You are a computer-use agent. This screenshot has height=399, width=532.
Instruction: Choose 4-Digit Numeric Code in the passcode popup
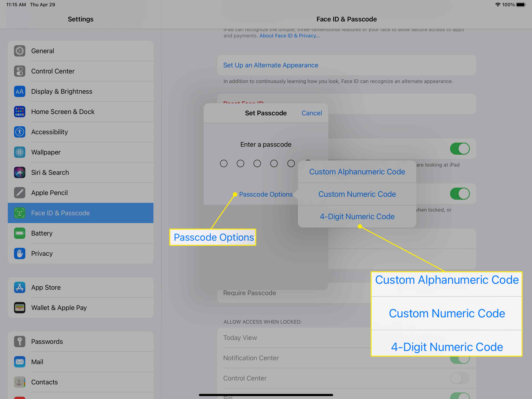click(x=357, y=216)
